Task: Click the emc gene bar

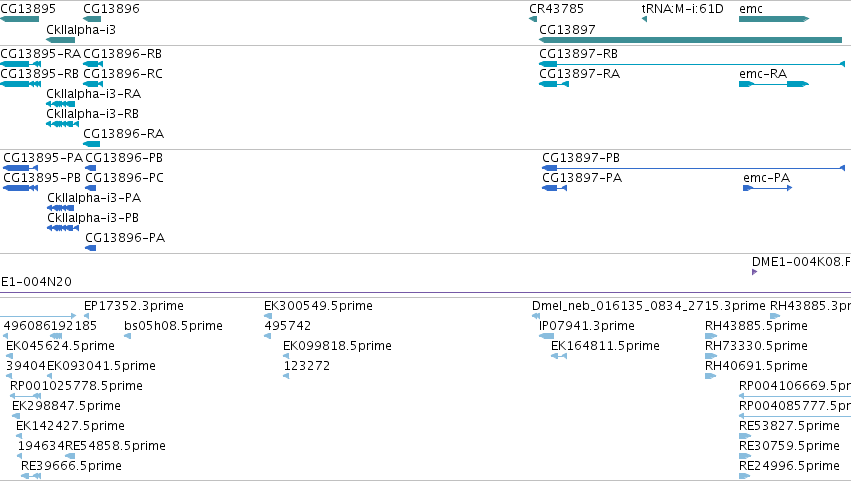Action: pos(774,19)
